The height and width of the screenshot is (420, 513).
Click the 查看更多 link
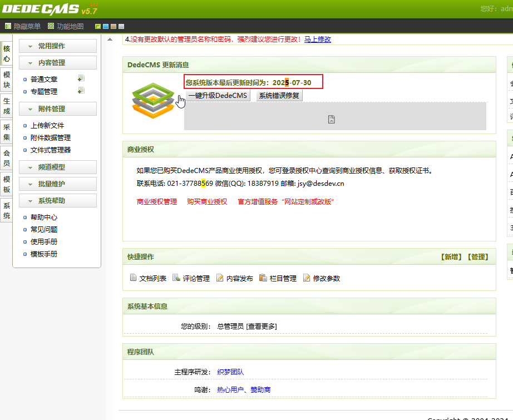(262, 327)
